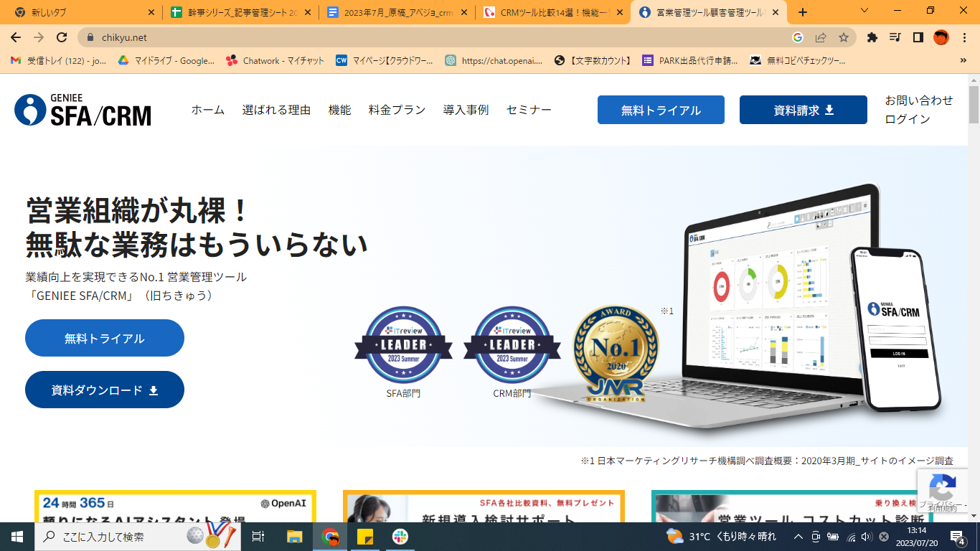980x551 pixels.
Task: Click header 無料トライアル button
Action: [661, 110]
